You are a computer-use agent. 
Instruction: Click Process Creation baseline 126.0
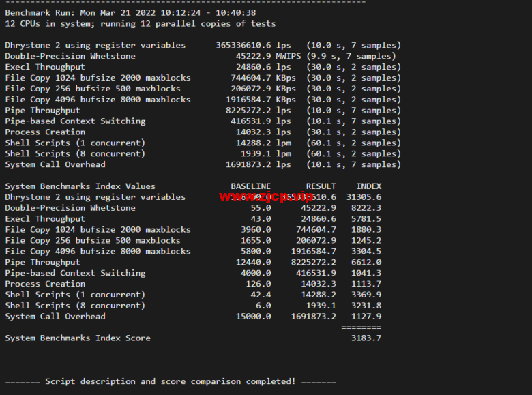point(258,284)
